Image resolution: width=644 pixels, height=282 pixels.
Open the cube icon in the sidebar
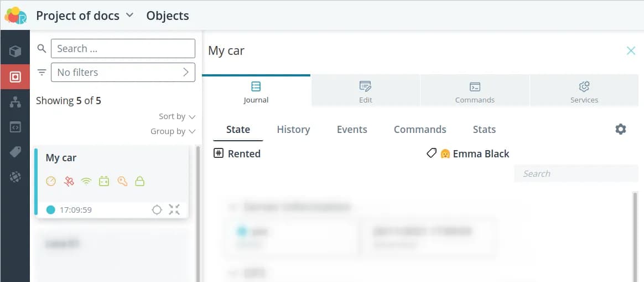coord(15,52)
